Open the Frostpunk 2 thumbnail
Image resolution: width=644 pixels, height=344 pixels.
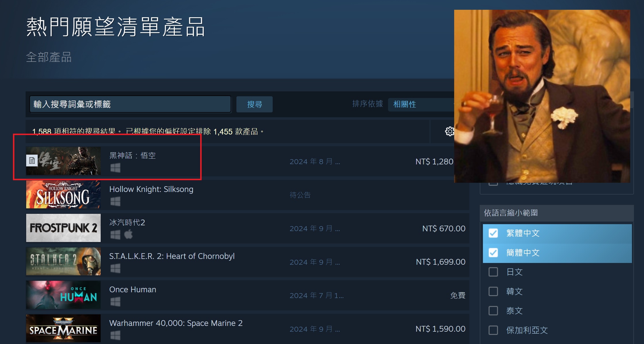point(63,228)
